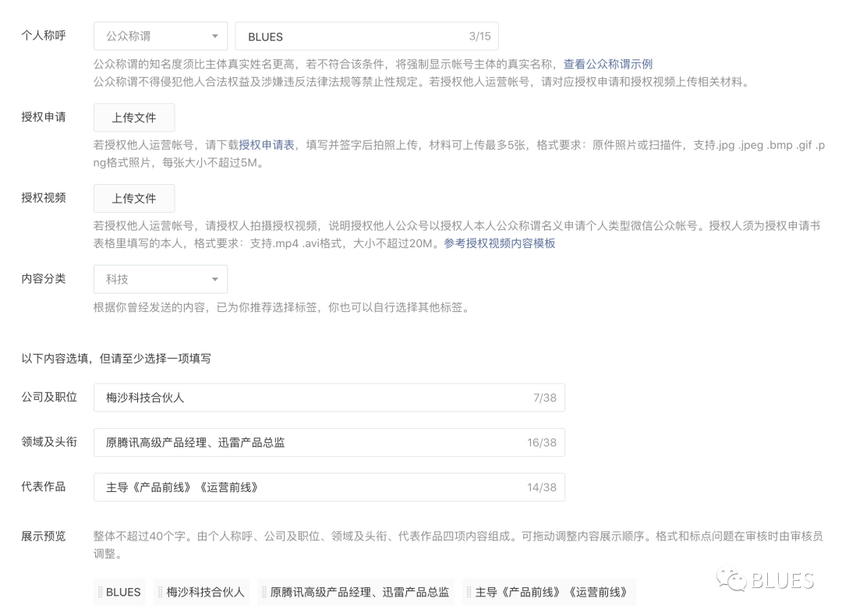Viewport: 842px width, 616px height.
Task: Expand the 内容分类 科技 dropdown
Action: point(161,279)
